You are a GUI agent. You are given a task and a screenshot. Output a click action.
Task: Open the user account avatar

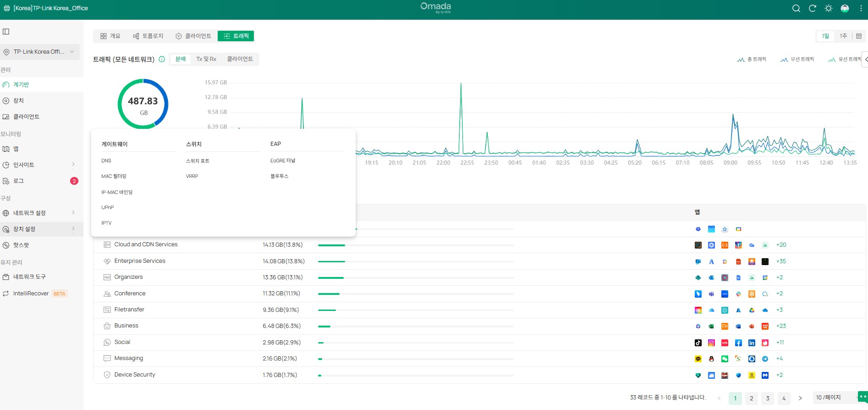[845, 8]
